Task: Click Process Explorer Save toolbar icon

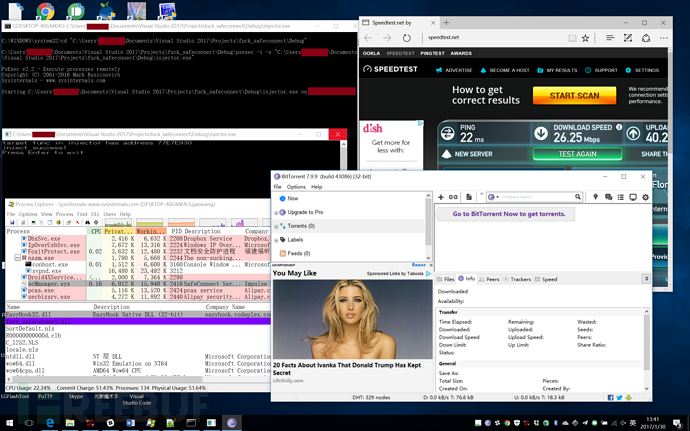Action: point(12,222)
